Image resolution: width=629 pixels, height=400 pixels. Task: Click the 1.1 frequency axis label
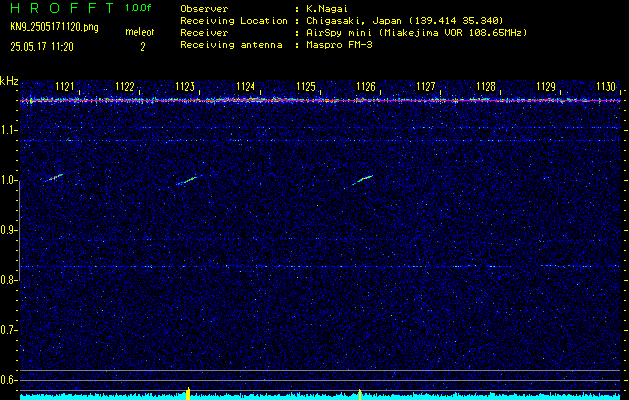(8, 130)
